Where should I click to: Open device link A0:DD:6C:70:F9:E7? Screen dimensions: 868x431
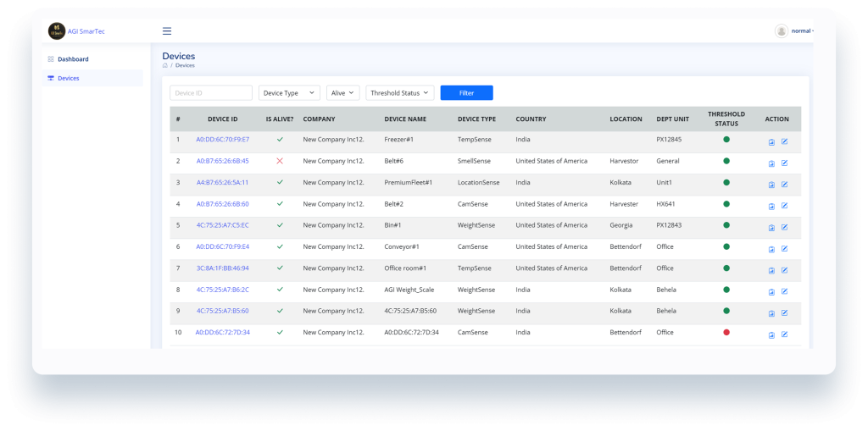[x=223, y=140]
